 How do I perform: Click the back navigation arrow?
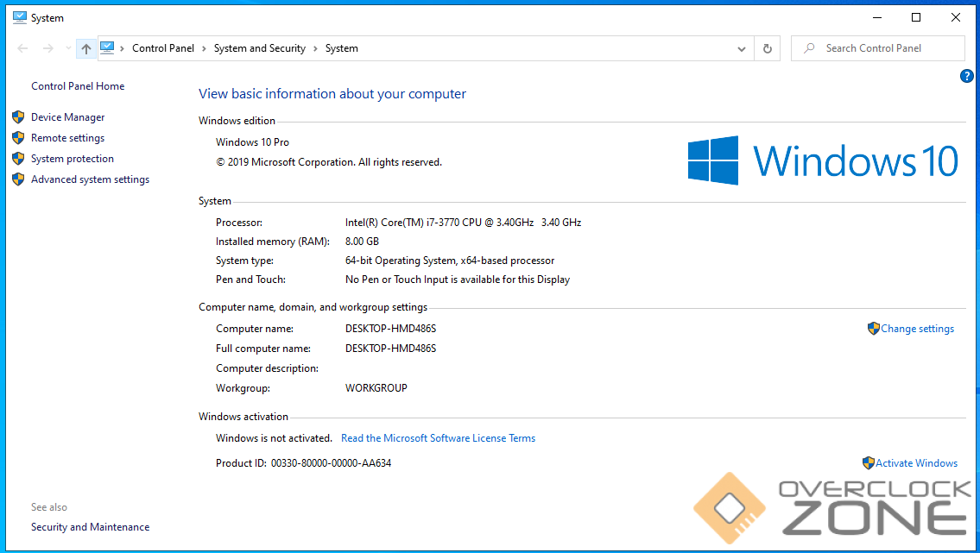(x=22, y=49)
